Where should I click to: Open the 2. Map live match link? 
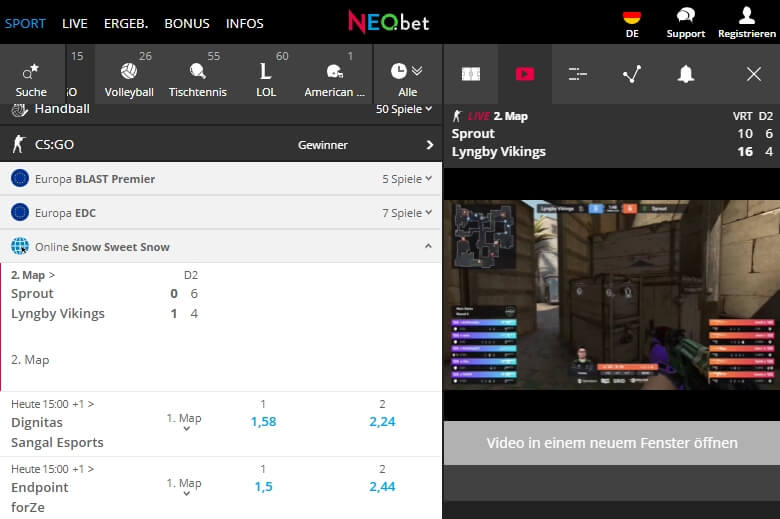click(x=33, y=275)
